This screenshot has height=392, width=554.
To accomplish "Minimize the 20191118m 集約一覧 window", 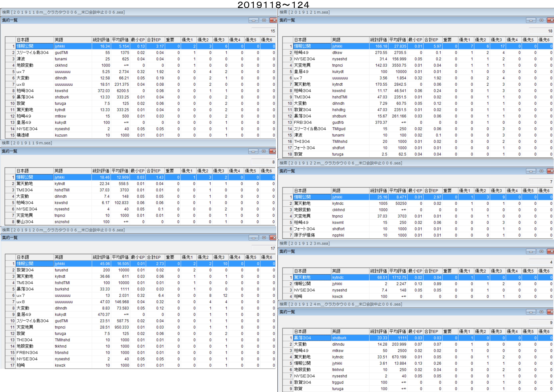I will coord(253,20).
